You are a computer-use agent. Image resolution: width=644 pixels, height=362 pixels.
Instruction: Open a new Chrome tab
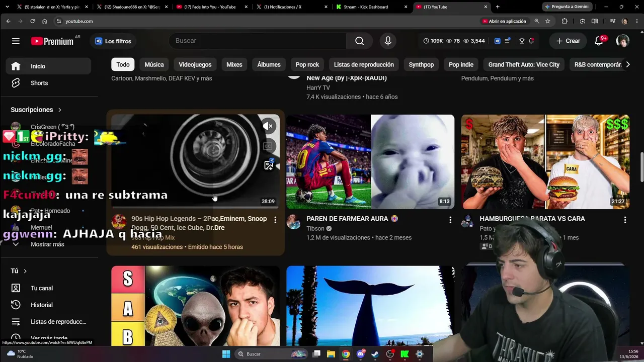point(498,7)
